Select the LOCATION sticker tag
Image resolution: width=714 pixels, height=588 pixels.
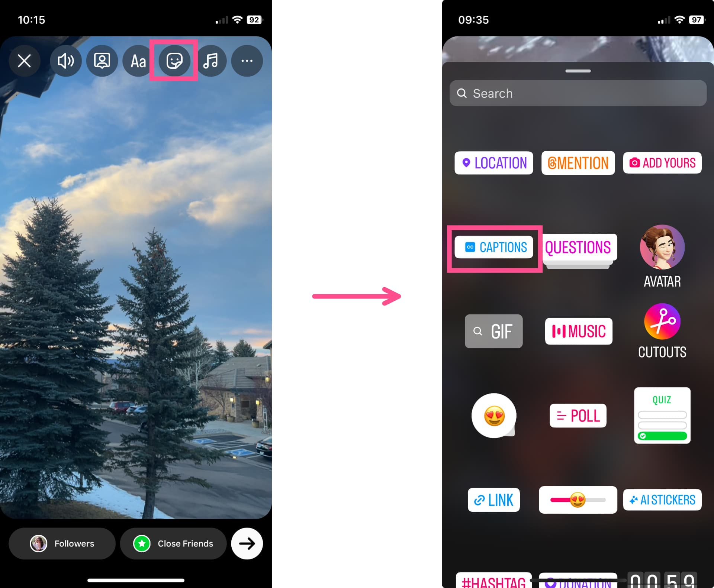(494, 162)
